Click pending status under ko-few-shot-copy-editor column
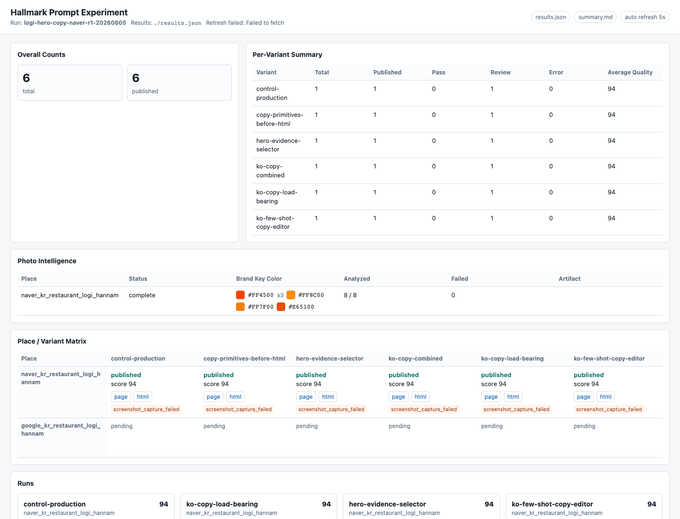680x519 pixels. 584,426
